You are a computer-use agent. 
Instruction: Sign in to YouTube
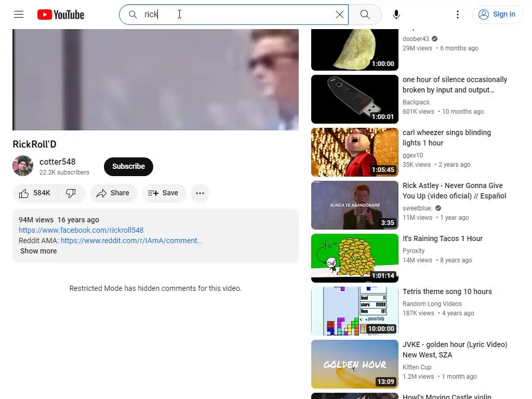click(x=497, y=15)
